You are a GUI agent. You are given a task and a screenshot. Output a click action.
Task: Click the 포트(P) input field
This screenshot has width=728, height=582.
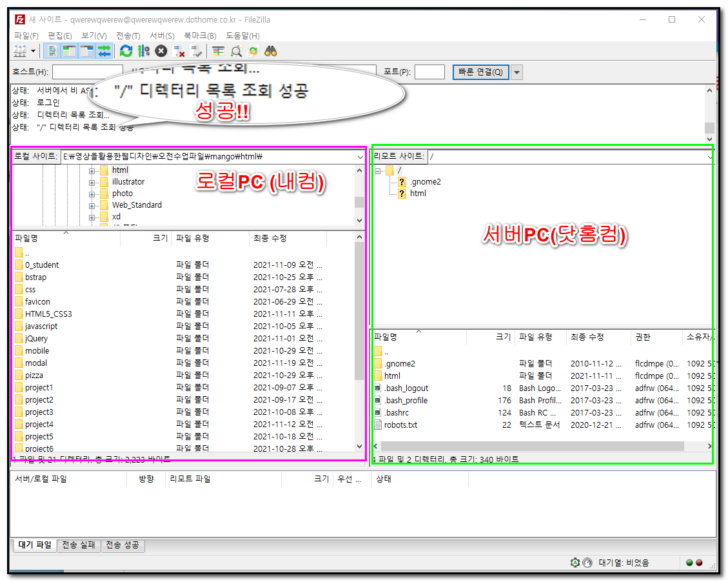429,72
